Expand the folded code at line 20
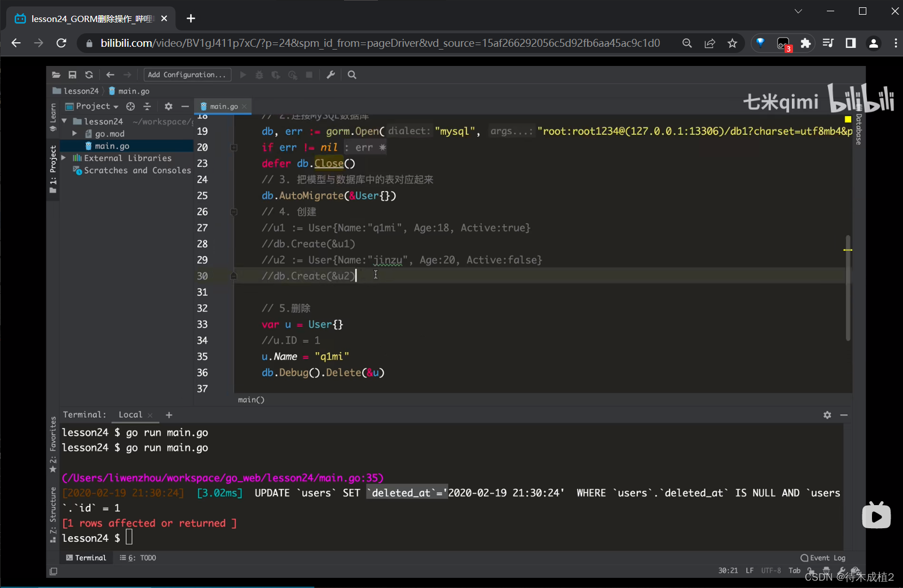 pos(234,147)
